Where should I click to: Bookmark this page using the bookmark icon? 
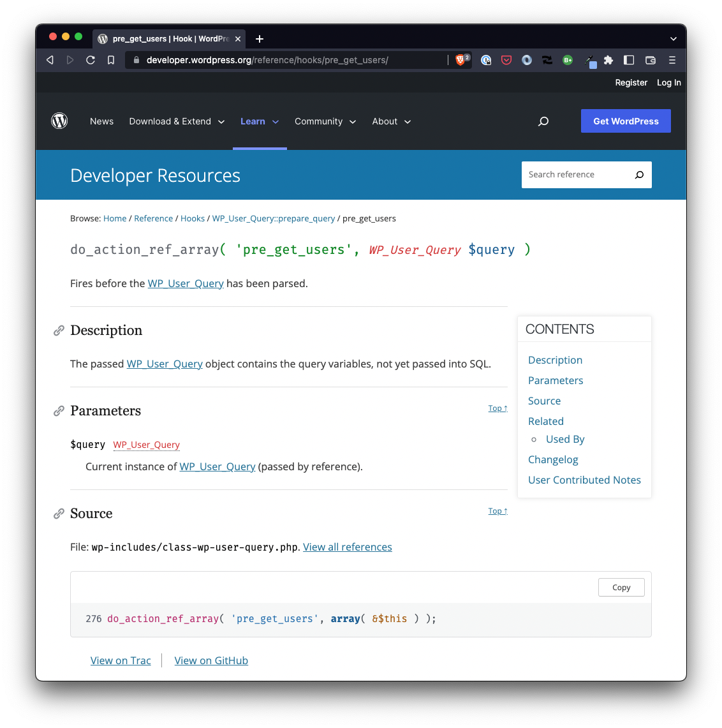pos(111,60)
